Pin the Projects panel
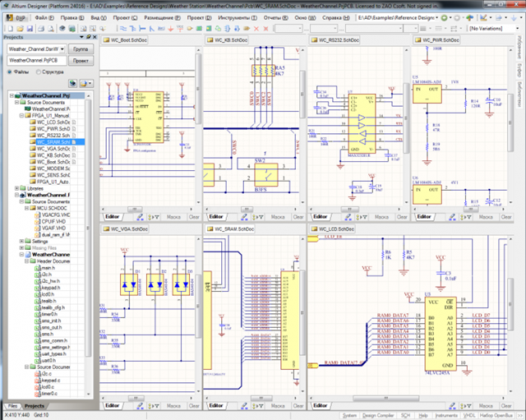Viewport: 526px width, 420px height. pyautogui.click(x=88, y=37)
